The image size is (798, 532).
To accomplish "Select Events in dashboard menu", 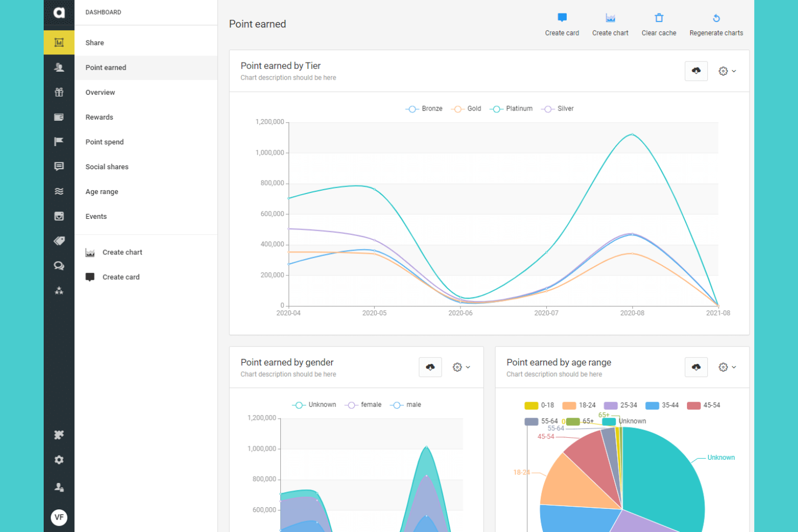I will coord(146,216).
